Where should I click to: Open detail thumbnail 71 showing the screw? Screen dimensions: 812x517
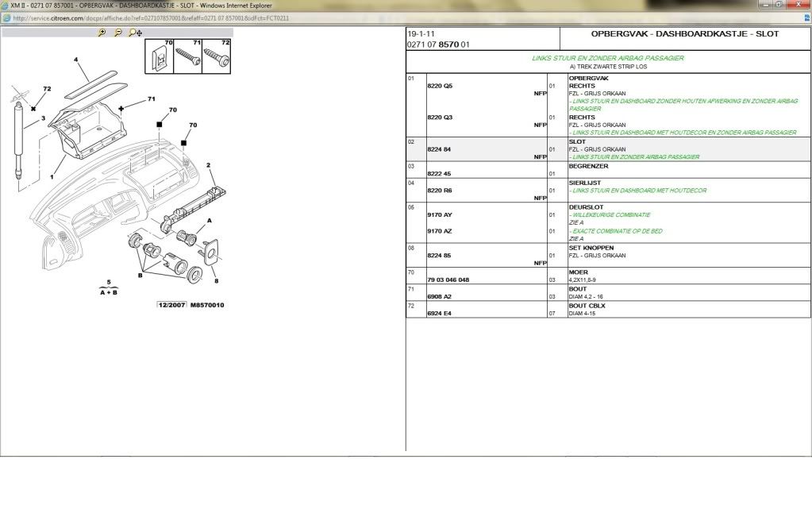[188, 56]
